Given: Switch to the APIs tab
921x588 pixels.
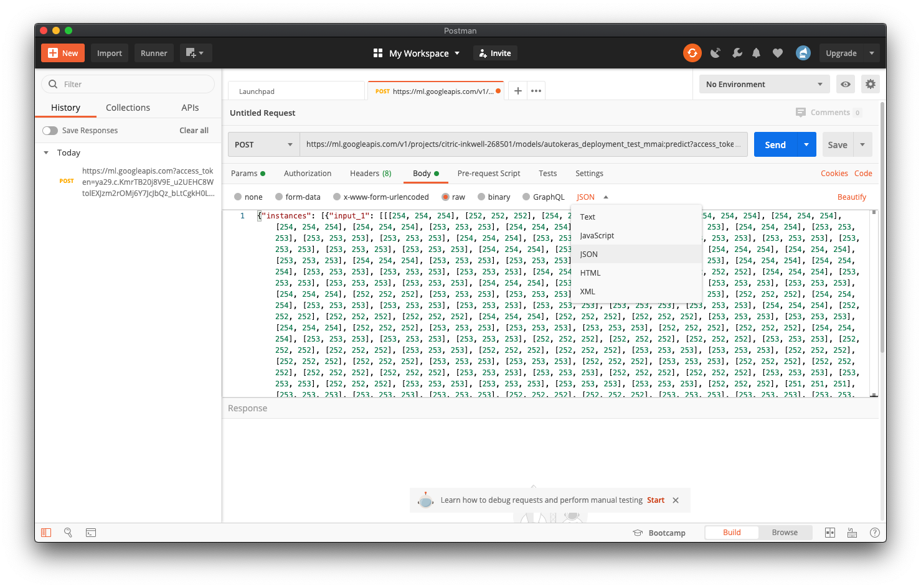Looking at the screenshot, I should 190,108.
